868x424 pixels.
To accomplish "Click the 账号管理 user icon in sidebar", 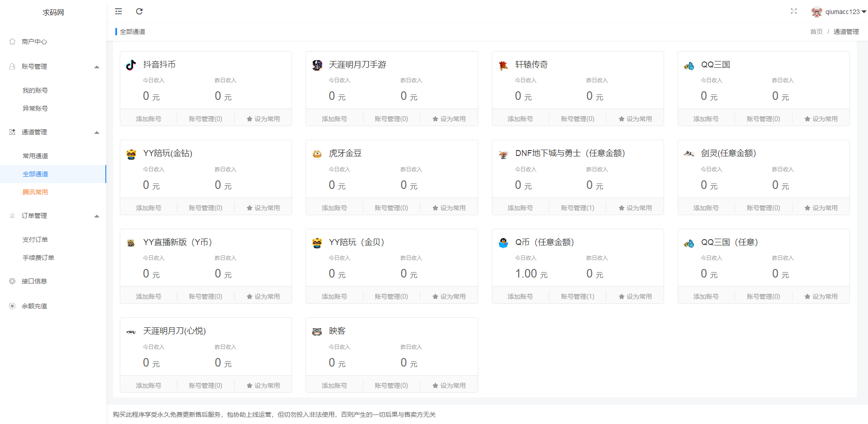I will point(12,66).
